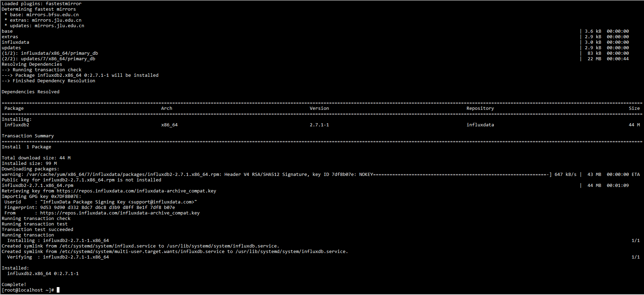Screen dimensions: 644x295
Task: Click "Verifying : influxdb2-2.7.1-1.x86_64" line
Action: [58, 257]
